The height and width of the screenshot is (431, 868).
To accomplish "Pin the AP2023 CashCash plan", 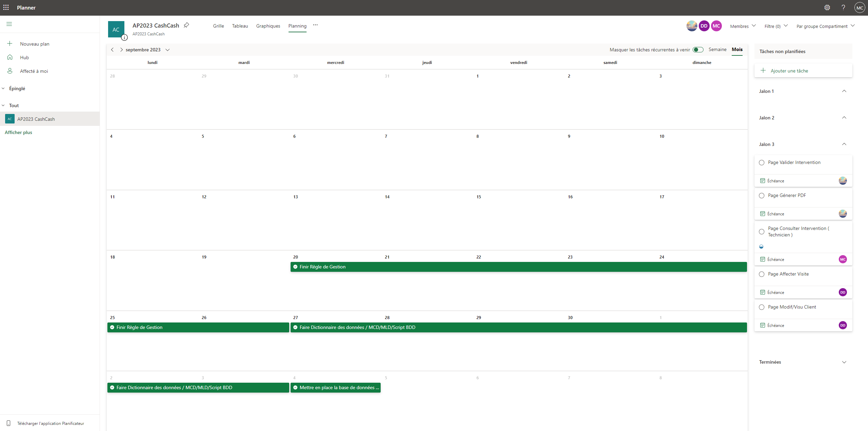I will [186, 25].
